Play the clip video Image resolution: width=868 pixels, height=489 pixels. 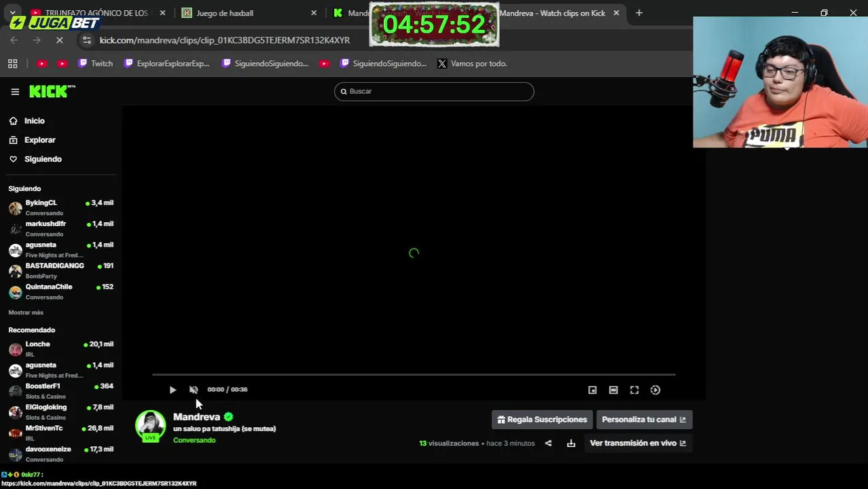coord(173,390)
